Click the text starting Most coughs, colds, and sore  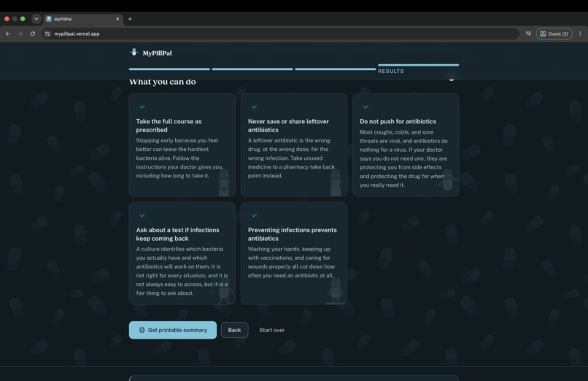point(403,158)
